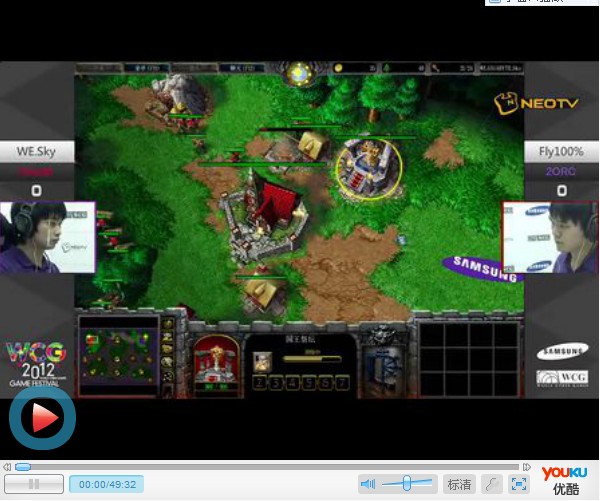The width and height of the screenshot is (600, 501).
Task: Open the 标清 video quality selector
Action: click(459, 485)
